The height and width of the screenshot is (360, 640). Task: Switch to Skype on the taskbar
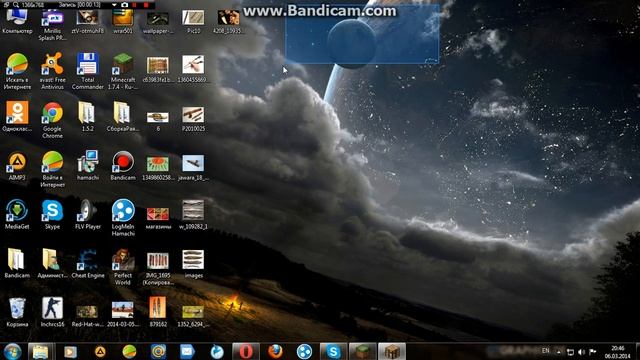pyautogui.click(x=333, y=351)
